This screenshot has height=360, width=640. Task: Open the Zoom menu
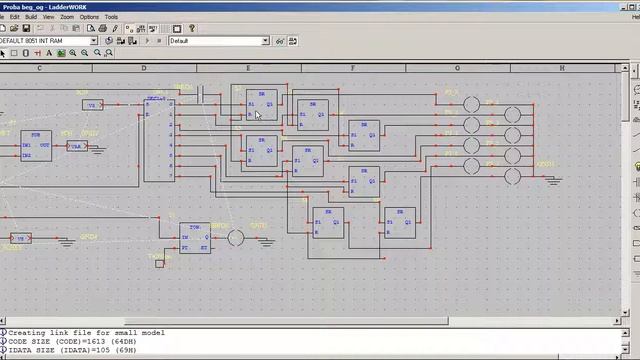point(67,17)
